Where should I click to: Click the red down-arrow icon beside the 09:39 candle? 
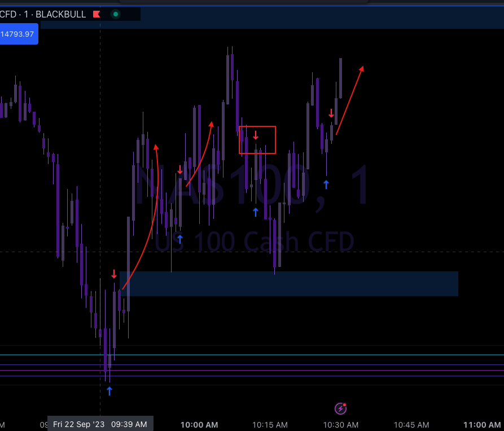(115, 274)
